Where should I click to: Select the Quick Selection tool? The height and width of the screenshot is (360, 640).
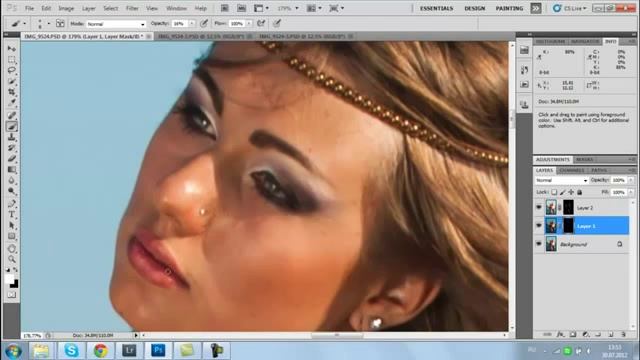(11, 81)
